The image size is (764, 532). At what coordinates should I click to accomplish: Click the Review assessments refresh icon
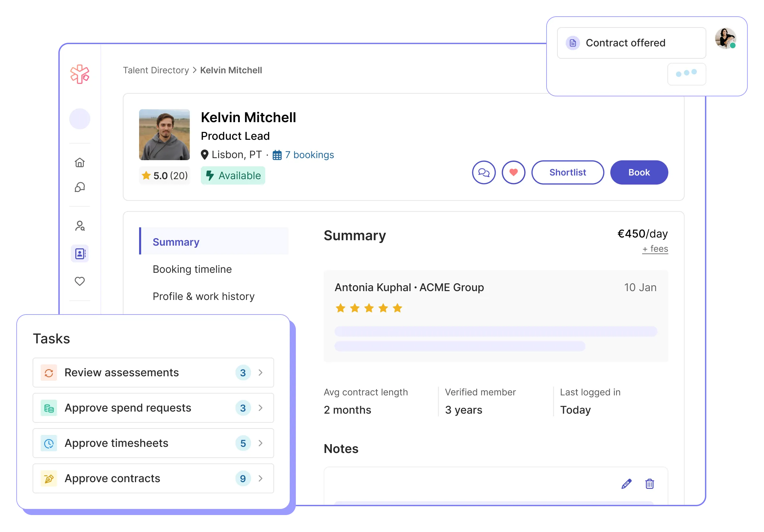click(x=49, y=373)
